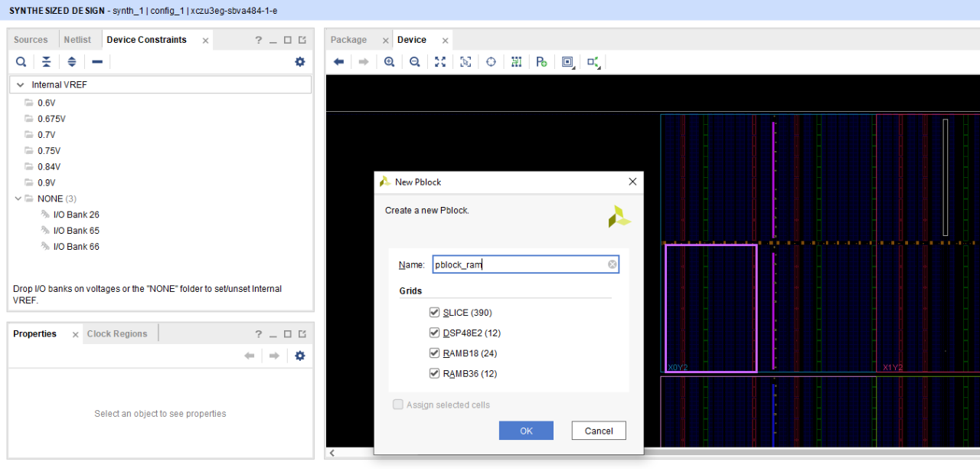Select the Device Constraints tab
Image resolution: width=980 pixels, height=469 pixels.
(x=146, y=40)
